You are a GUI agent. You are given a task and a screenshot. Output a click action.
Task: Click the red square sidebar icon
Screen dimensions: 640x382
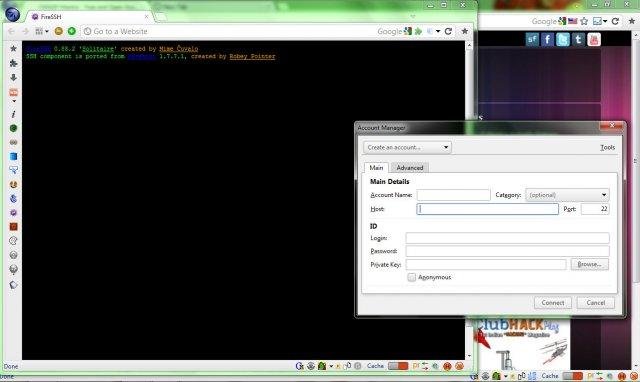tap(13, 227)
